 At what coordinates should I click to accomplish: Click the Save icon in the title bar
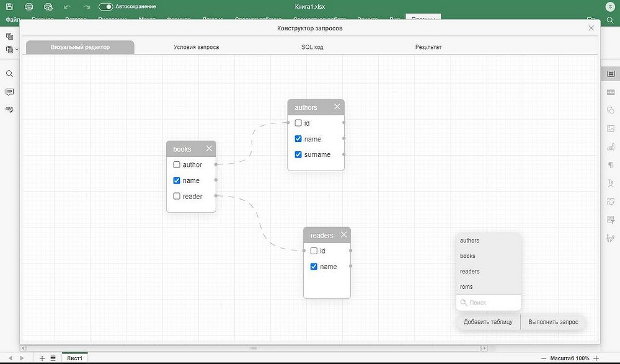[x=9, y=6]
